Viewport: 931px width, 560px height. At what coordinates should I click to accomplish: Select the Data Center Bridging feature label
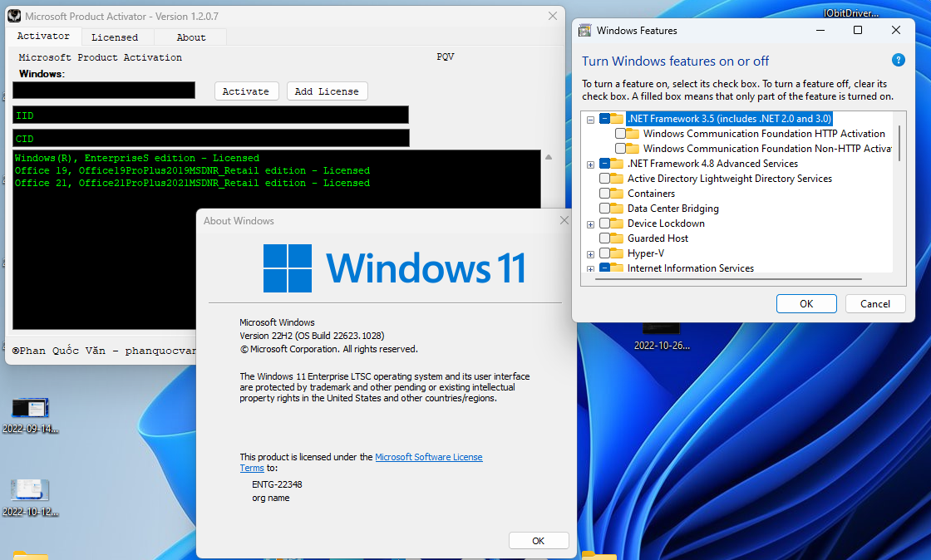(x=672, y=209)
